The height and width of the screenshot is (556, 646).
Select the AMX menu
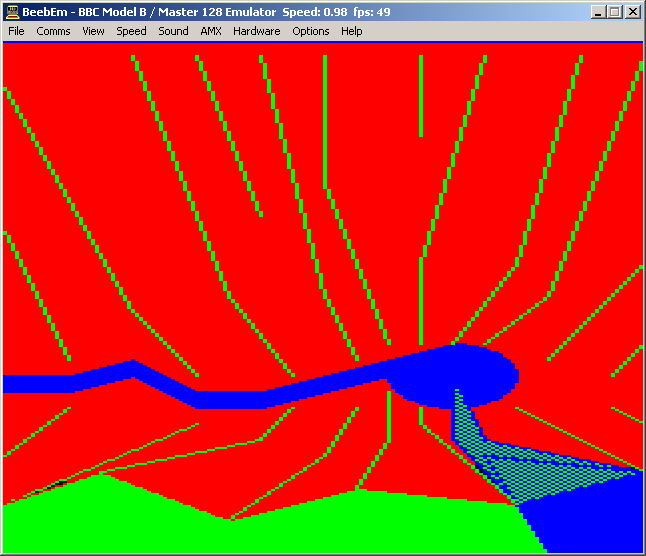point(210,31)
